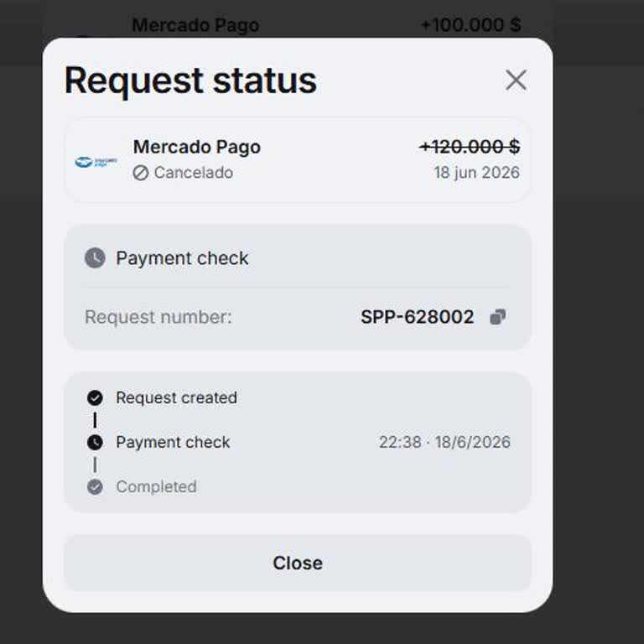Click the Payment check step label in timeline
The width and height of the screenshot is (644, 644).
pos(173,443)
